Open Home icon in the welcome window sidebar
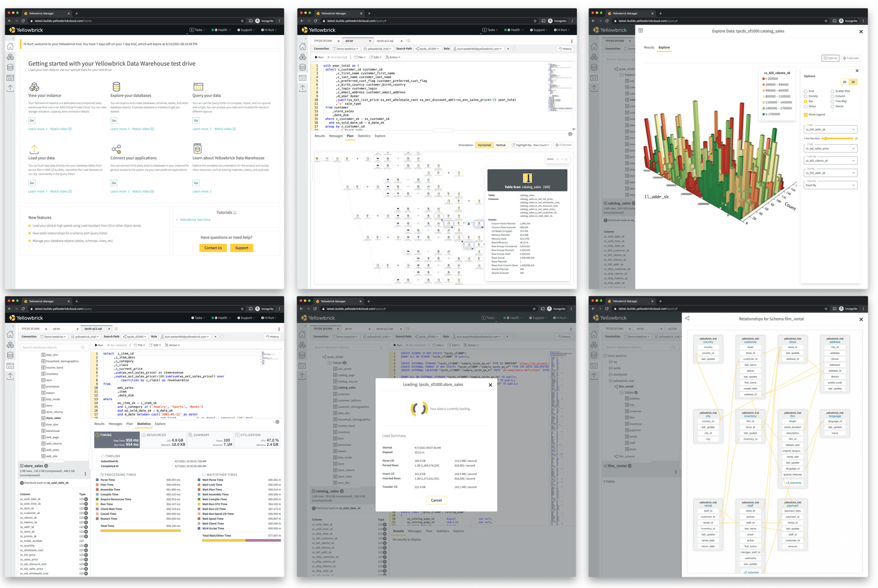878x588 pixels. [x=10, y=46]
